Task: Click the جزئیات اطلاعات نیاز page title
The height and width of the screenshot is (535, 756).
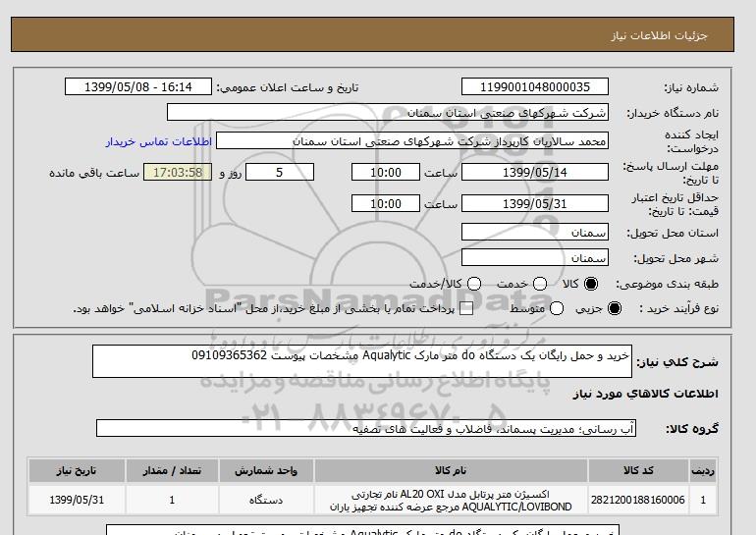Action: tap(659, 35)
